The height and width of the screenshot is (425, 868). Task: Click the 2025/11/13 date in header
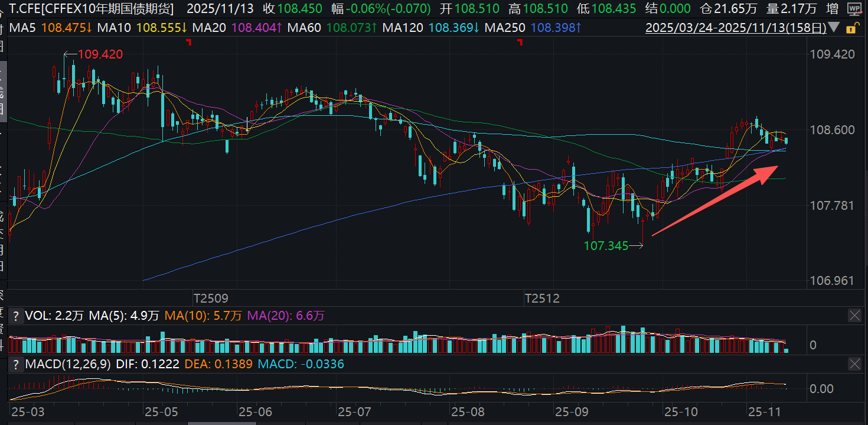220,9
